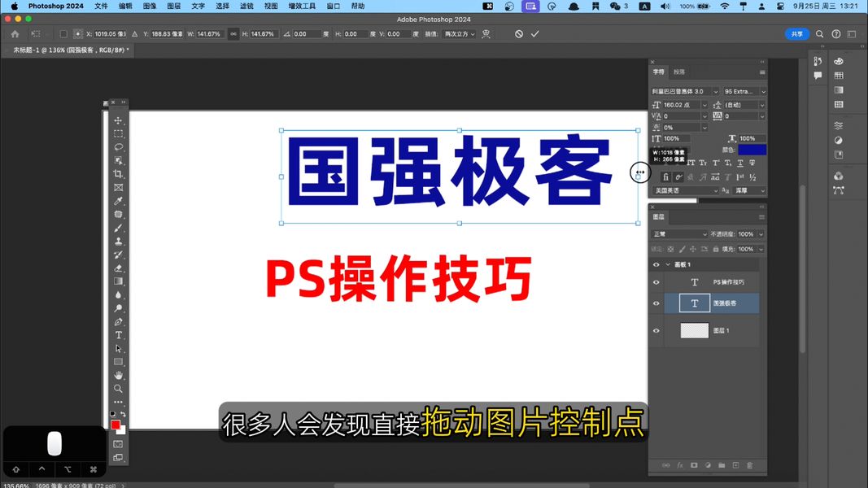Click the add layer mask button
This screenshot has width=868, height=488.
coord(694,465)
